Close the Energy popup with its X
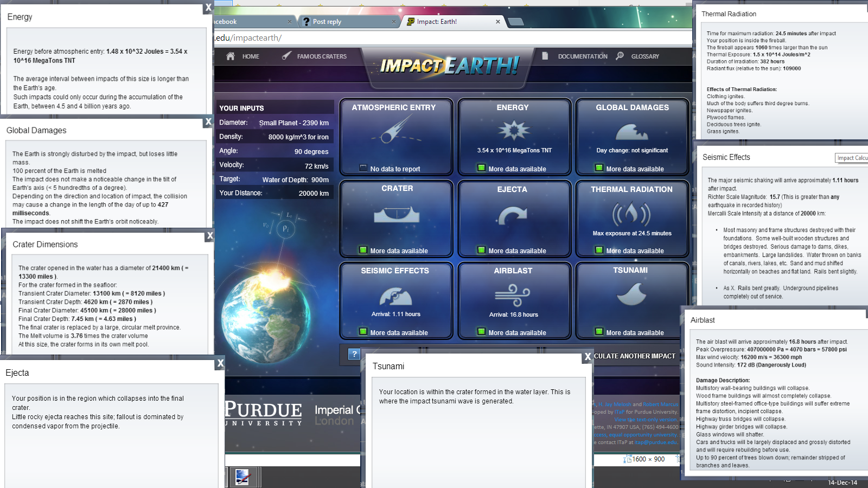The image size is (868, 488). 208,8
